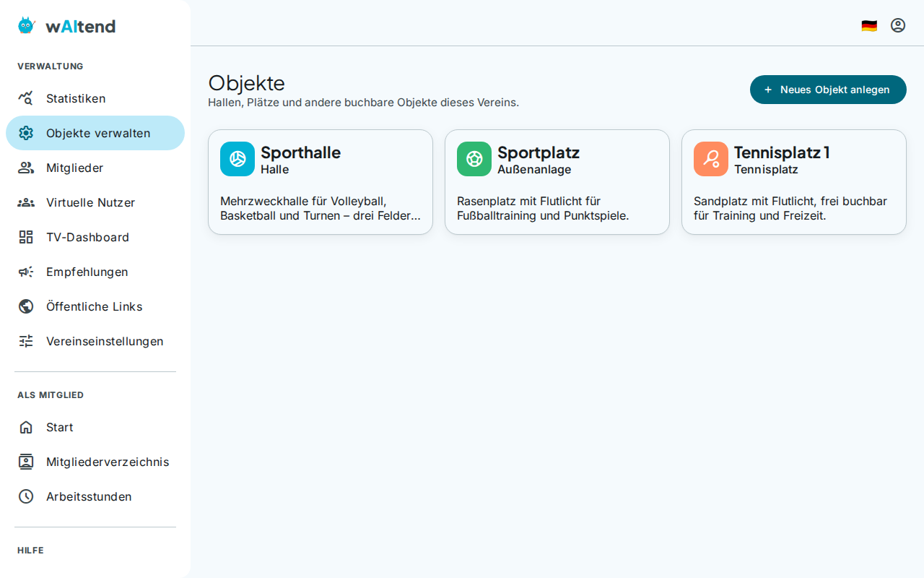Open the user account menu icon
This screenshot has height=578, width=924.
tap(898, 25)
